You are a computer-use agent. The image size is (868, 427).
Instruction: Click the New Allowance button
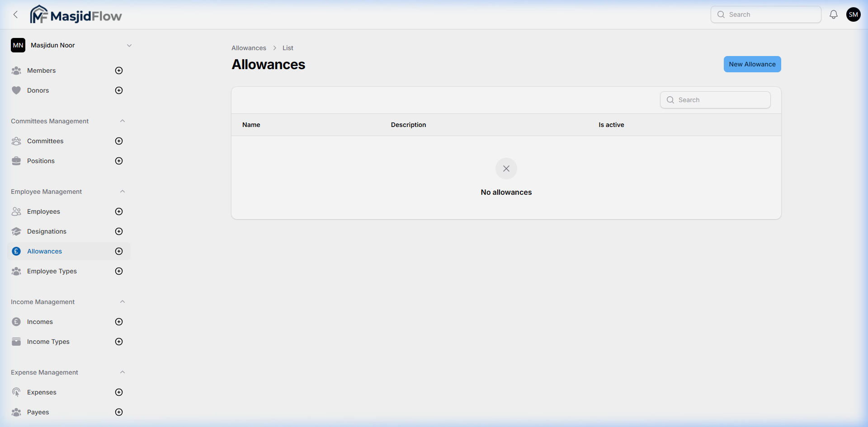click(752, 64)
